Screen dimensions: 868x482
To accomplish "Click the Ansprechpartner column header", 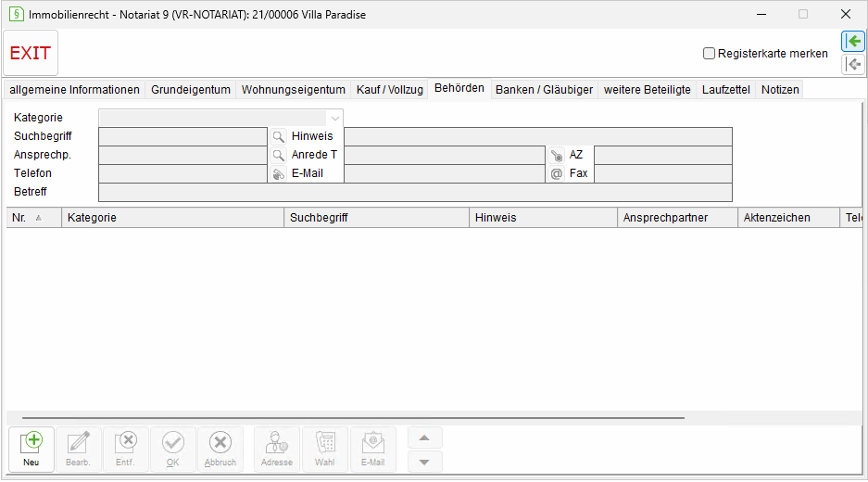I will (677, 218).
